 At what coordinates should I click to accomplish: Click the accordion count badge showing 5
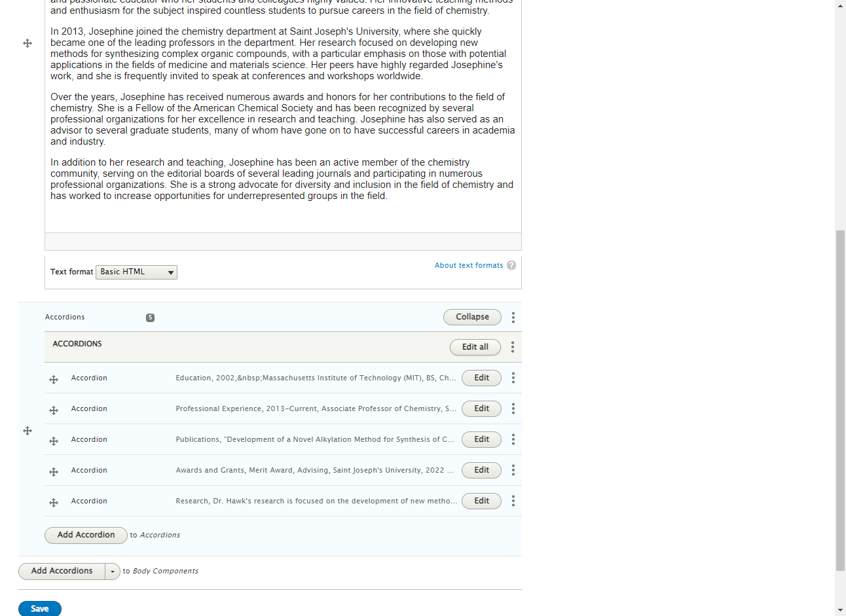(150, 317)
